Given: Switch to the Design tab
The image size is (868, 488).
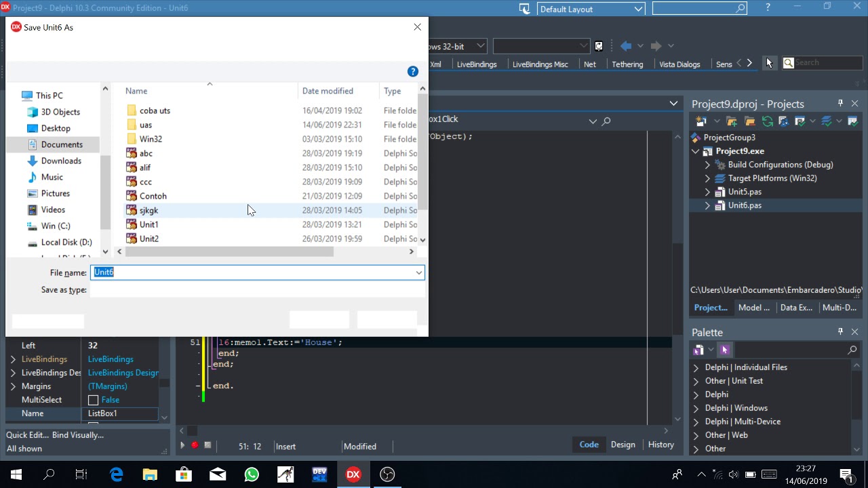Looking at the screenshot, I should pyautogui.click(x=623, y=445).
